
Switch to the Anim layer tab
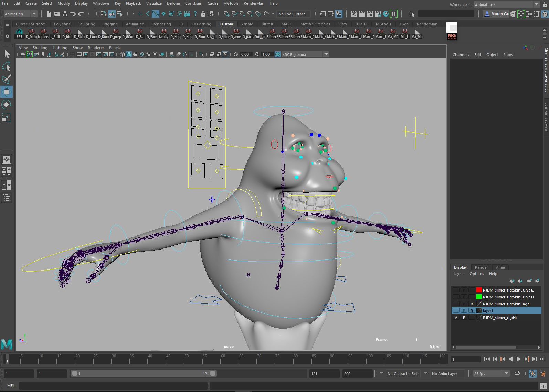click(x=500, y=267)
